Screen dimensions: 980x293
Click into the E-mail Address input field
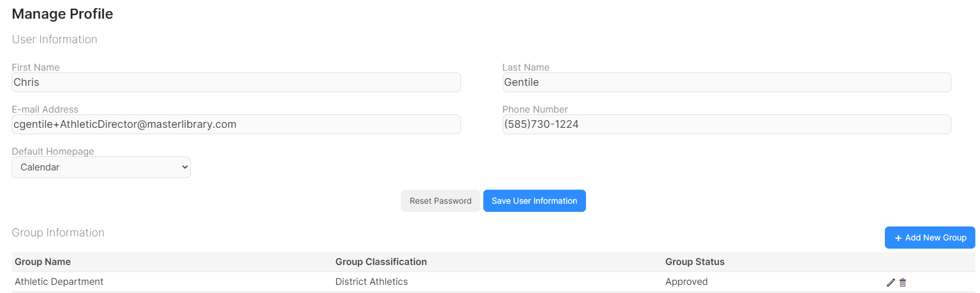click(236, 124)
